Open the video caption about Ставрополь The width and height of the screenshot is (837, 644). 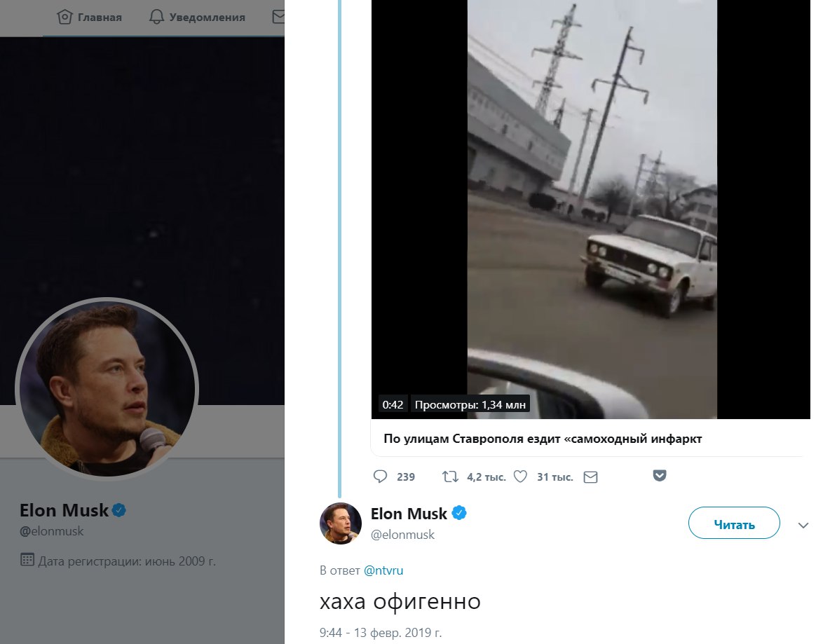(x=543, y=439)
